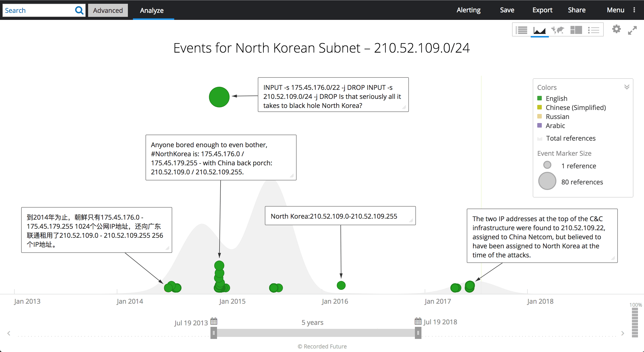644x352 pixels.
Task: Click the Export button
Action: (543, 10)
